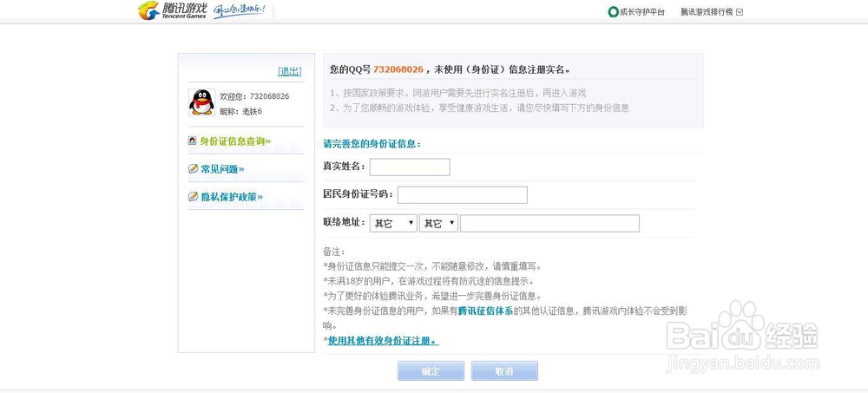Focus the detailed address text field
This screenshot has width=868, height=393.
click(549, 223)
